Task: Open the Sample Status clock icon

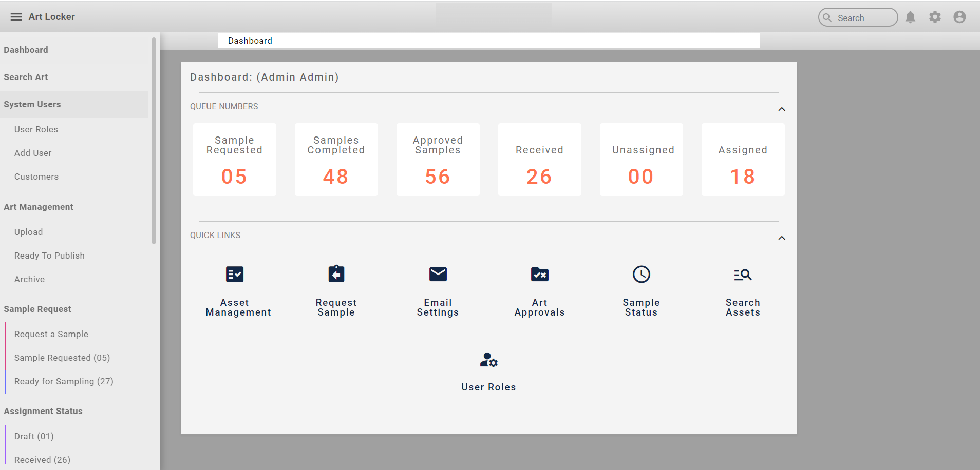Action: click(641, 275)
